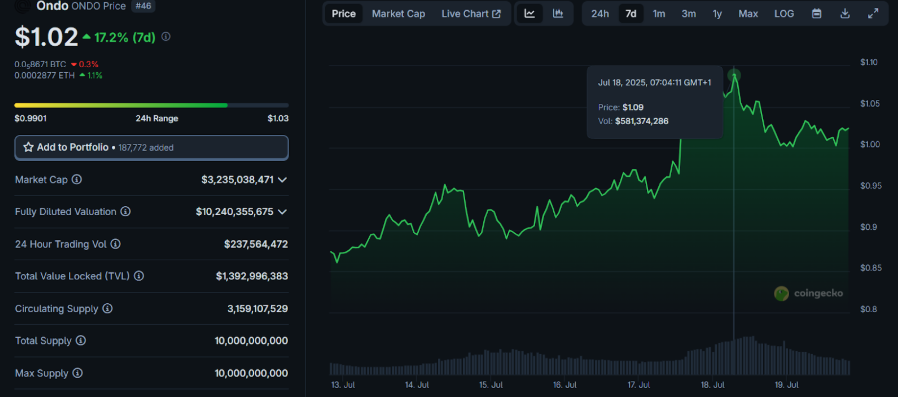Set chart range to 24h
Viewport: 898px width, 397px height.
(600, 14)
